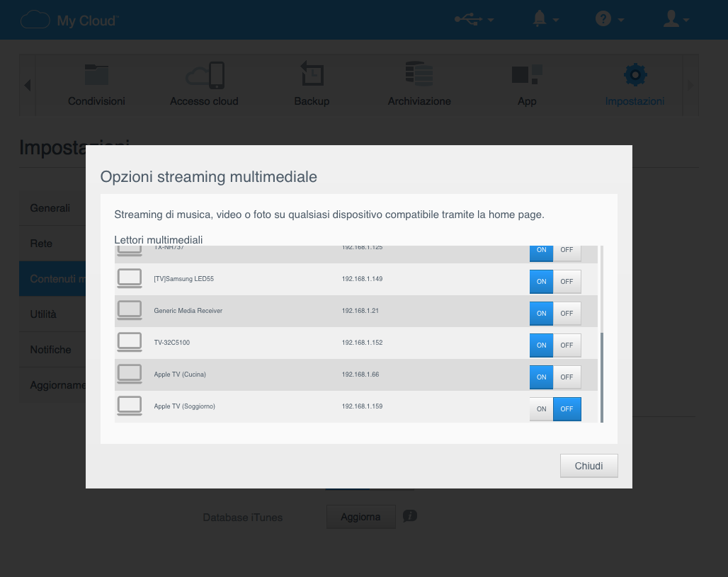The height and width of the screenshot is (577, 728).
Task: Turn ON streaming for TX-NR737
Action: [x=541, y=253]
